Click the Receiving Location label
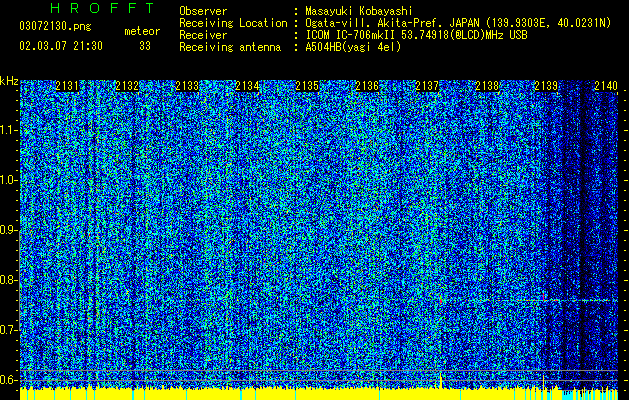 tap(233, 23)
